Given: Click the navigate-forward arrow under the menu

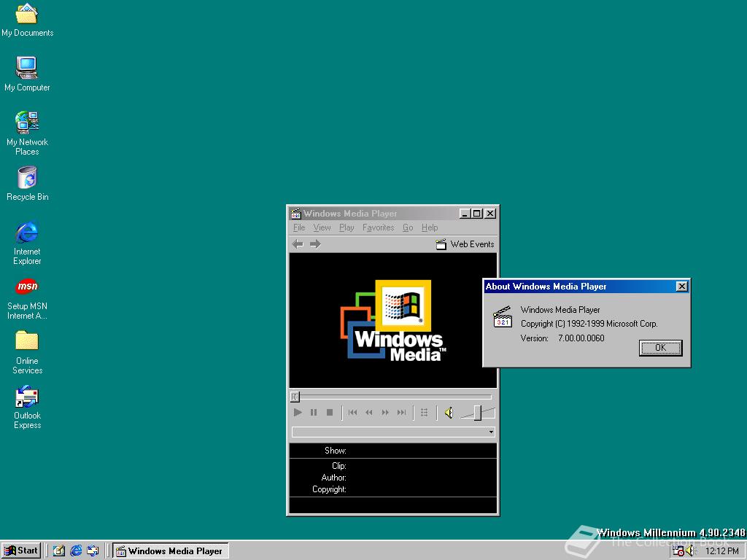Looking at the screenshot, I should (x=314, y=244).
